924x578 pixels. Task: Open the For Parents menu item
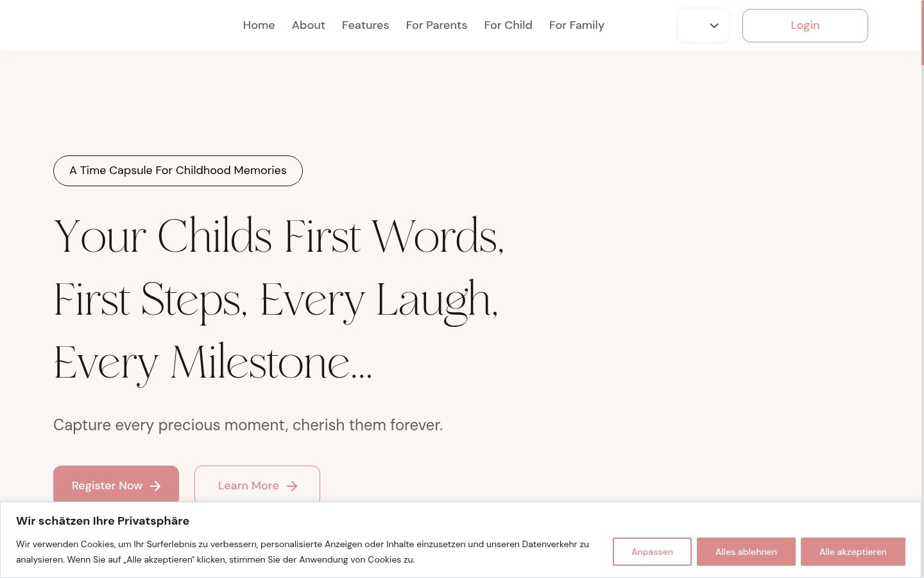click(x=436, y=25)
